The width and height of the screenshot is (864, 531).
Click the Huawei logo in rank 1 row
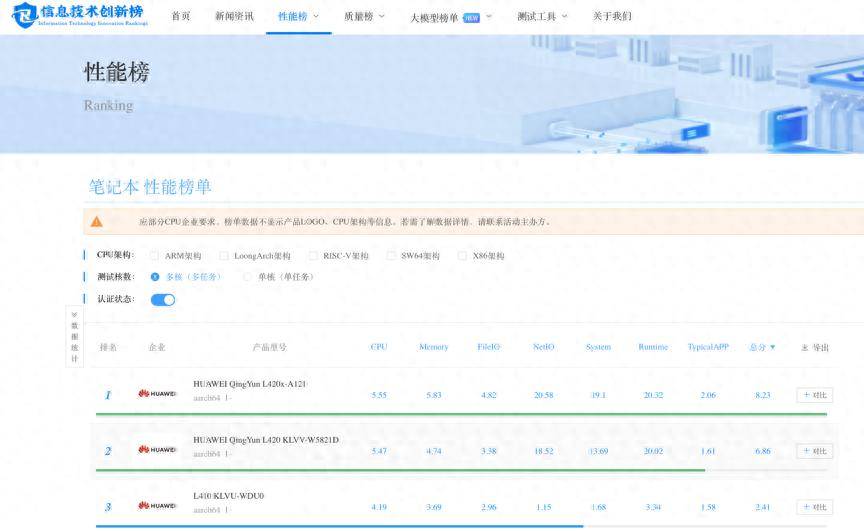(157, 393)
